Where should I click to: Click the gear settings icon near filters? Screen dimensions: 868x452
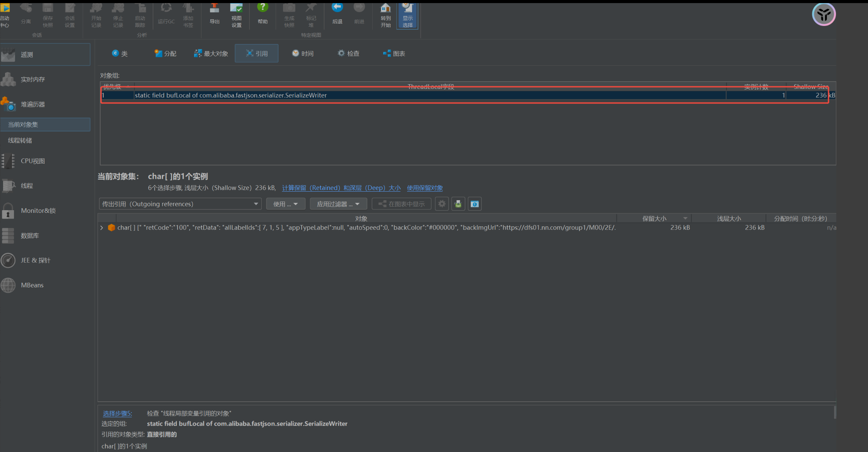tap(442, 204)
